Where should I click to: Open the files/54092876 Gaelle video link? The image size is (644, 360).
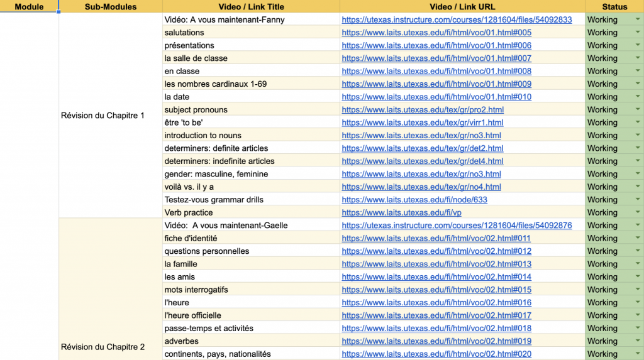click(x=457, y=226)
